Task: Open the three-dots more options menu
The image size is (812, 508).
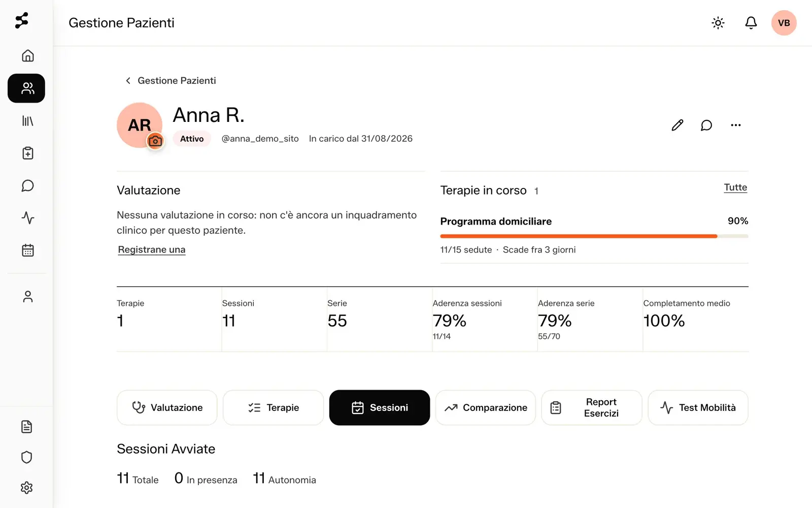Action: 736,125
